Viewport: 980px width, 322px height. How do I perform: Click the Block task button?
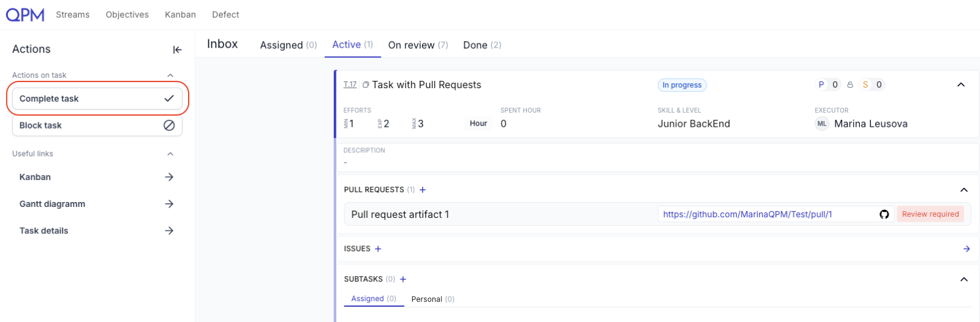click(x=97, y=125)
